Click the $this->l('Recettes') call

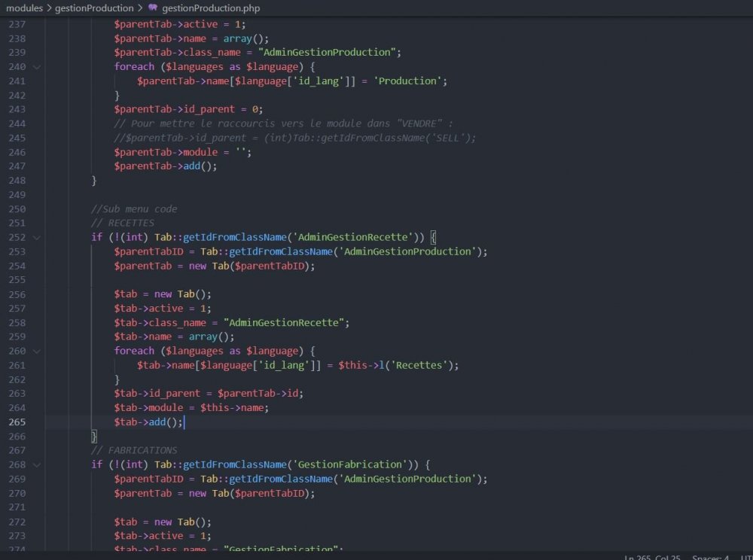(x=395, y=366)
